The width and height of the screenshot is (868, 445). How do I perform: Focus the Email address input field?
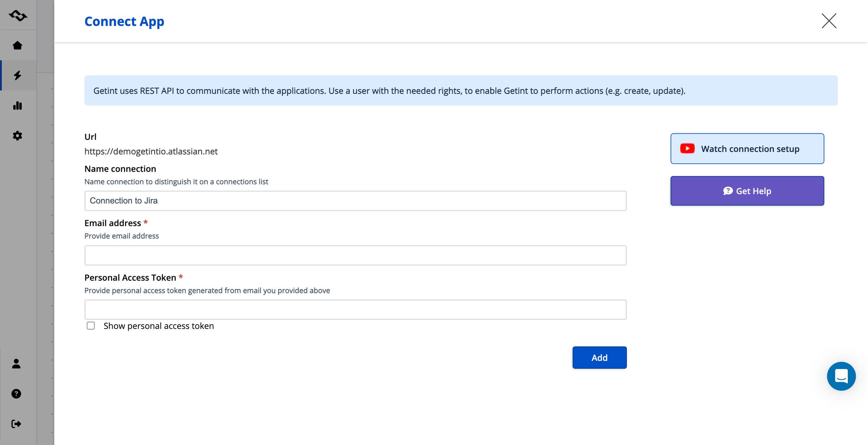tap(356, 255)
